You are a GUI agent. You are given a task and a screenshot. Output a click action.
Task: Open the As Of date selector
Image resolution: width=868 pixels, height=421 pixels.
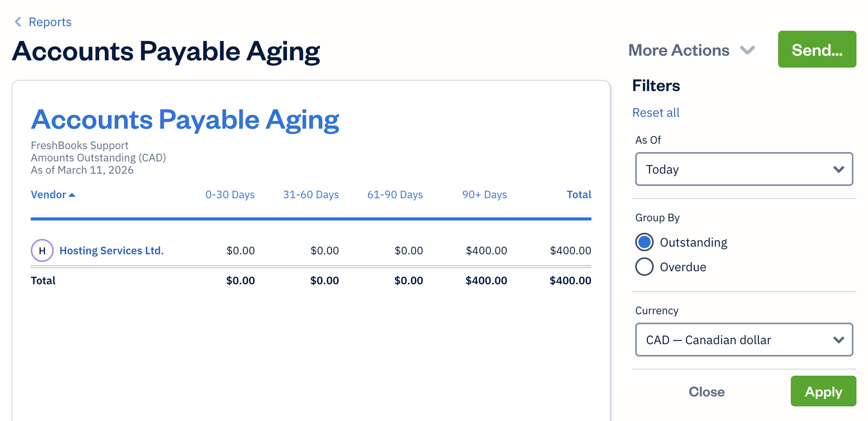[744, 169]
